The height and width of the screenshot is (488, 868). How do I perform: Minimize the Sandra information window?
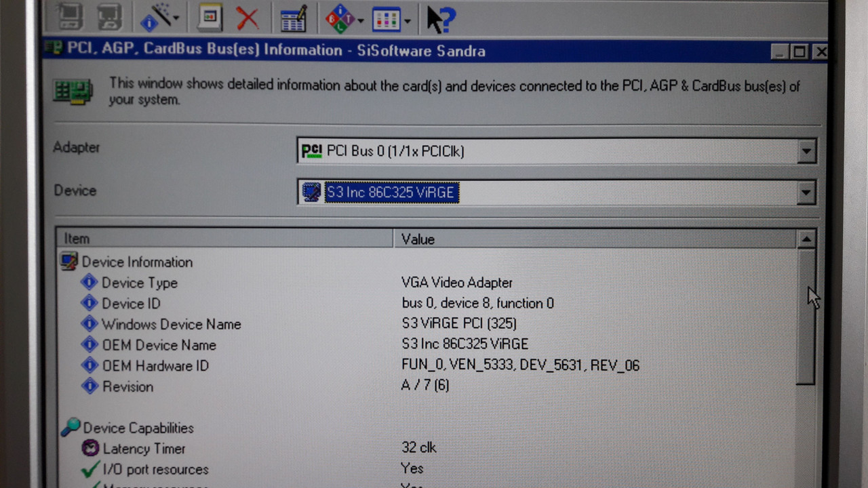pos(781,52)
